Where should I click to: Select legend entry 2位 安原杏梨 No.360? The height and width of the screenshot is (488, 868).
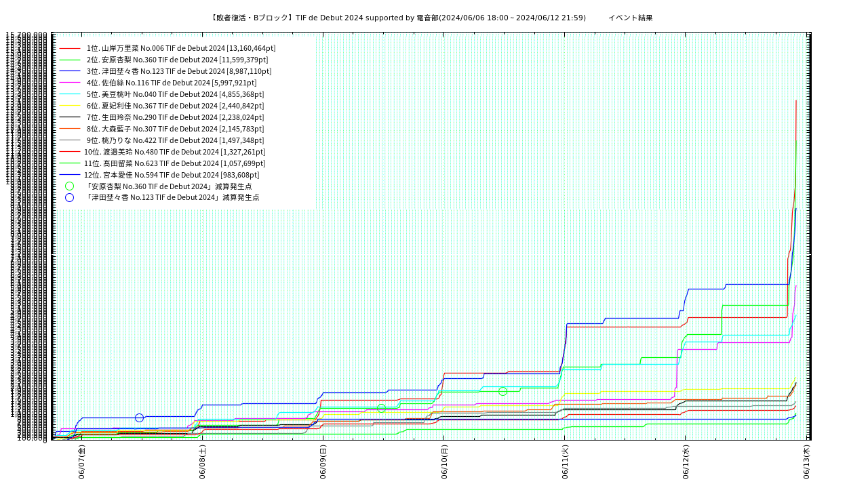177,60
